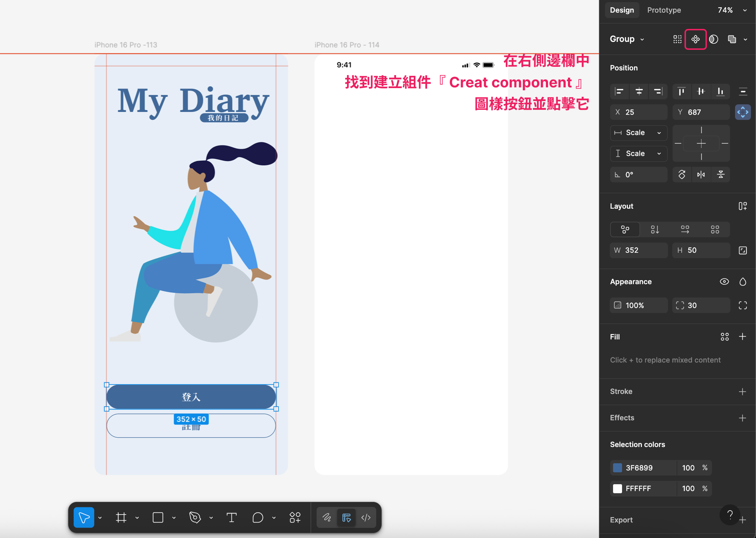Add a Stroke with plus button
756x538 pixels.
742,391
